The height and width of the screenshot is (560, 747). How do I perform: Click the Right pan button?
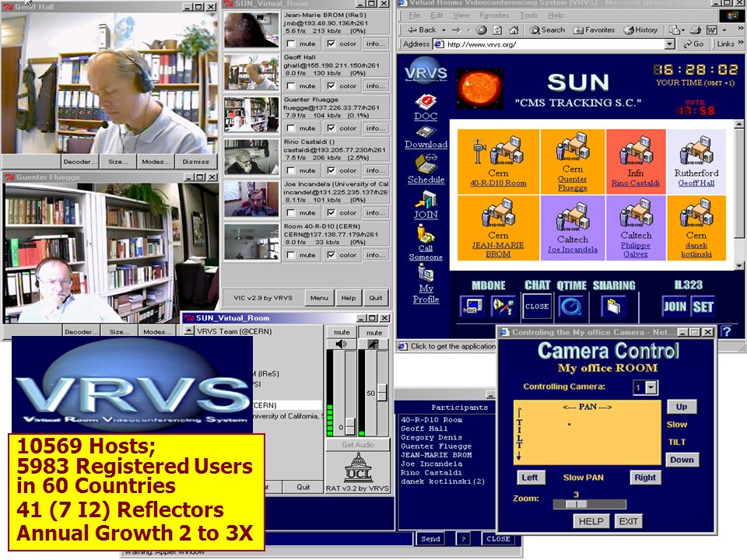645,478
